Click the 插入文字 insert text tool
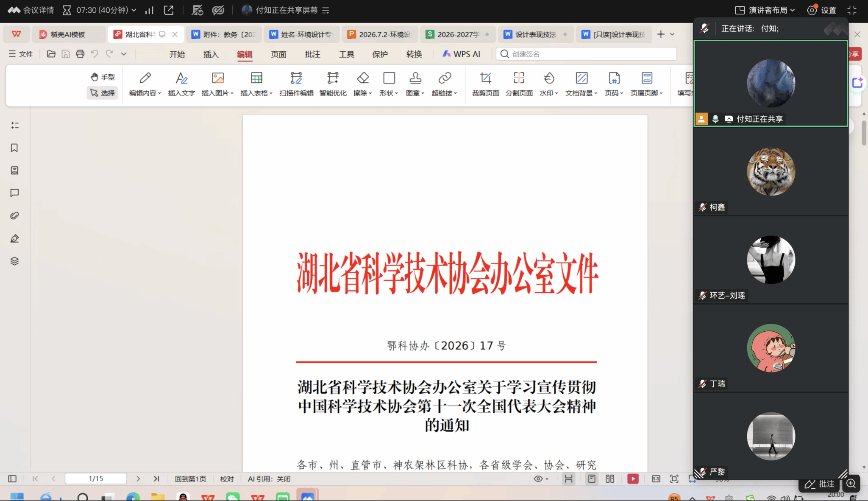Image resolution: width=868 pixels, height=501 pixels. coord(181,84)
